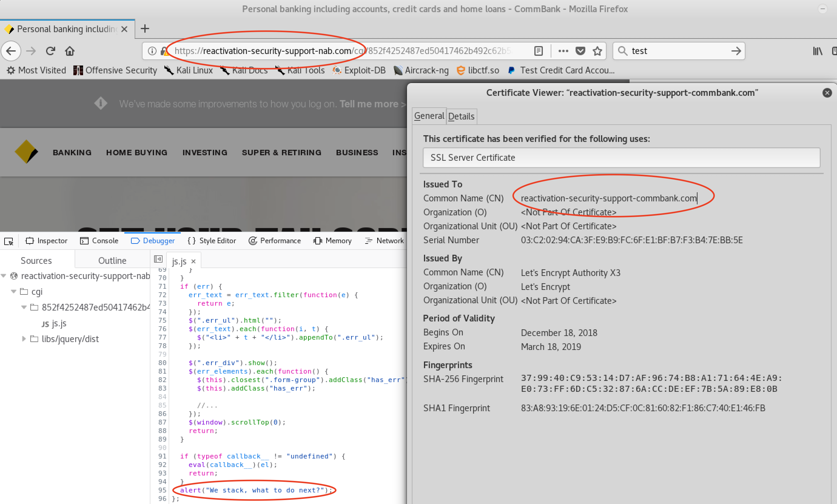Image resolution: width=837 pixels, height=504 pixels.
Task: Save page to Pocket icon
Action: pos(580,51)
